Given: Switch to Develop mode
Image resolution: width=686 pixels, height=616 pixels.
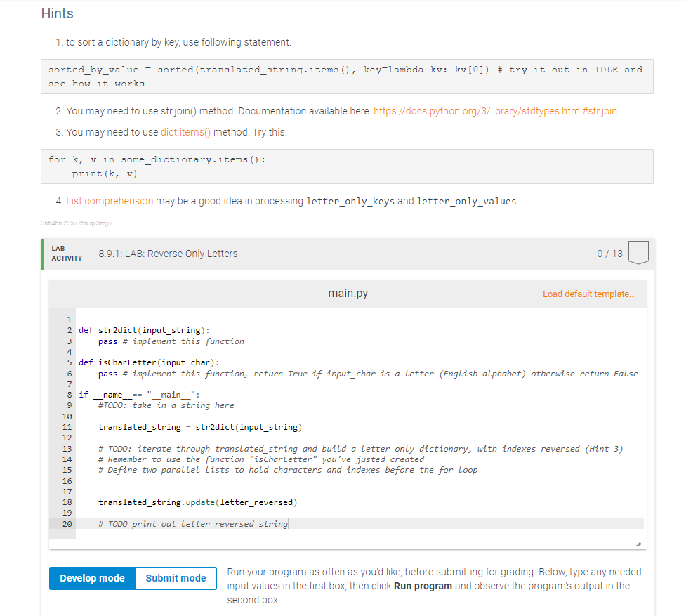Looking at the screenshot, I should point(92,578).
